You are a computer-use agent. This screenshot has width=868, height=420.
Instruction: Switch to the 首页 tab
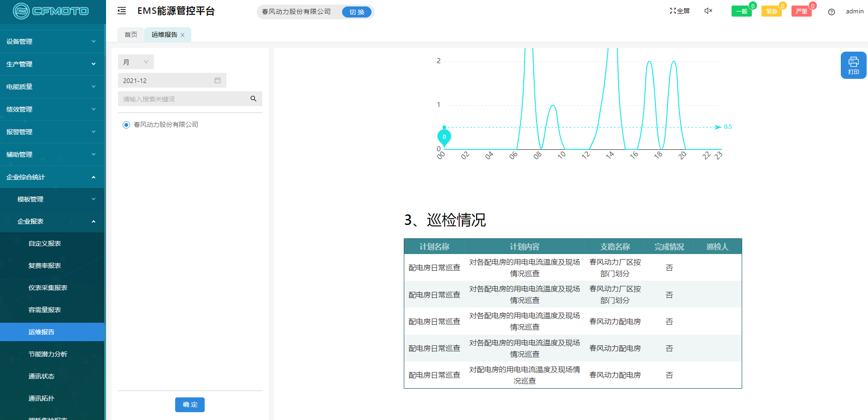pyautogui.click(x=131, y=35)
